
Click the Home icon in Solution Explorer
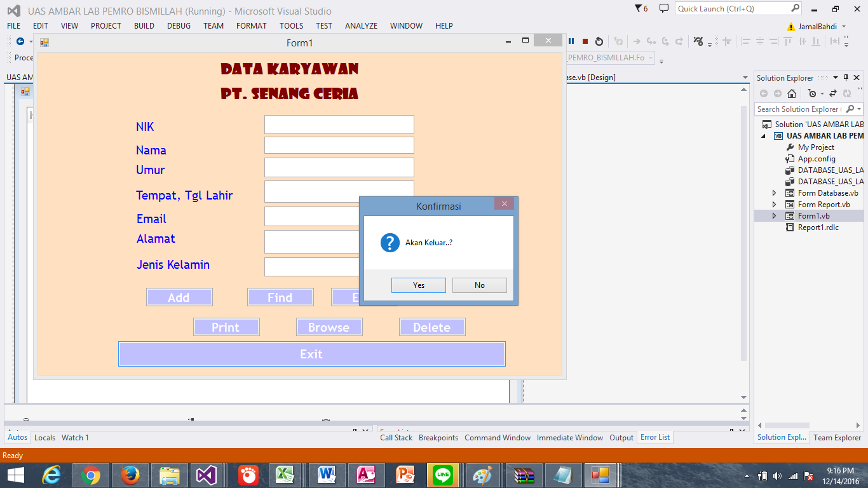pyautogui.click(x=791, y=93)
